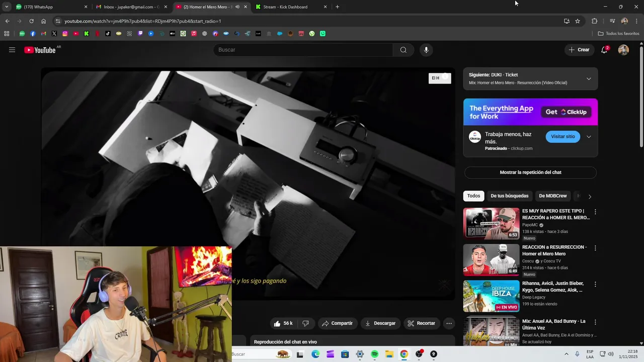Show hidden system tray icons
The width and height of the screenshot is (644, 362).
click(567, 354)
